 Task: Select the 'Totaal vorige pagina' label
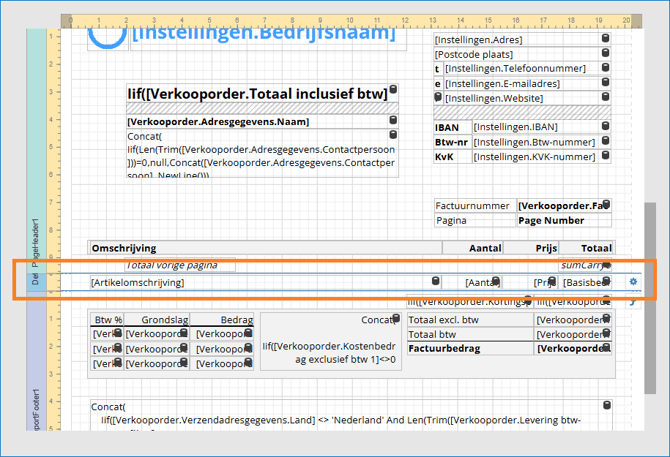click(179, 265)
